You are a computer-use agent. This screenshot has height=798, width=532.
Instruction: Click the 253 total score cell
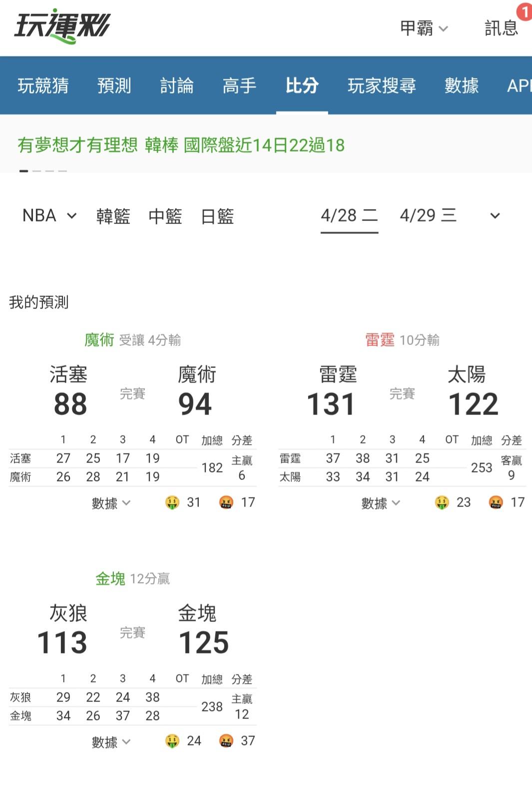point(482,467)
